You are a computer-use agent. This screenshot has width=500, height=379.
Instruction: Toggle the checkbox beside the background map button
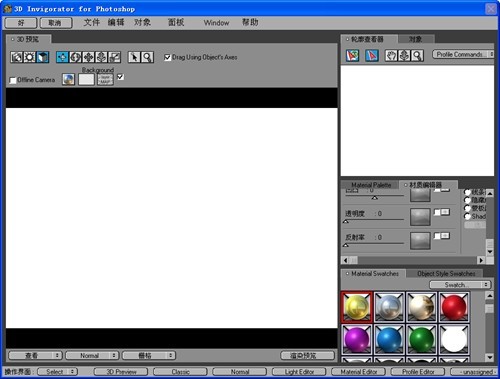[121, 77]
